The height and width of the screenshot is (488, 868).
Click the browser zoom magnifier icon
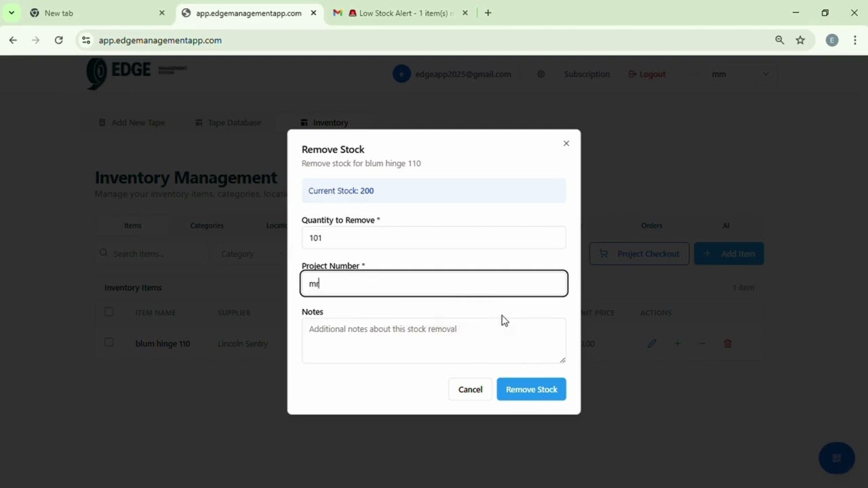780,41
